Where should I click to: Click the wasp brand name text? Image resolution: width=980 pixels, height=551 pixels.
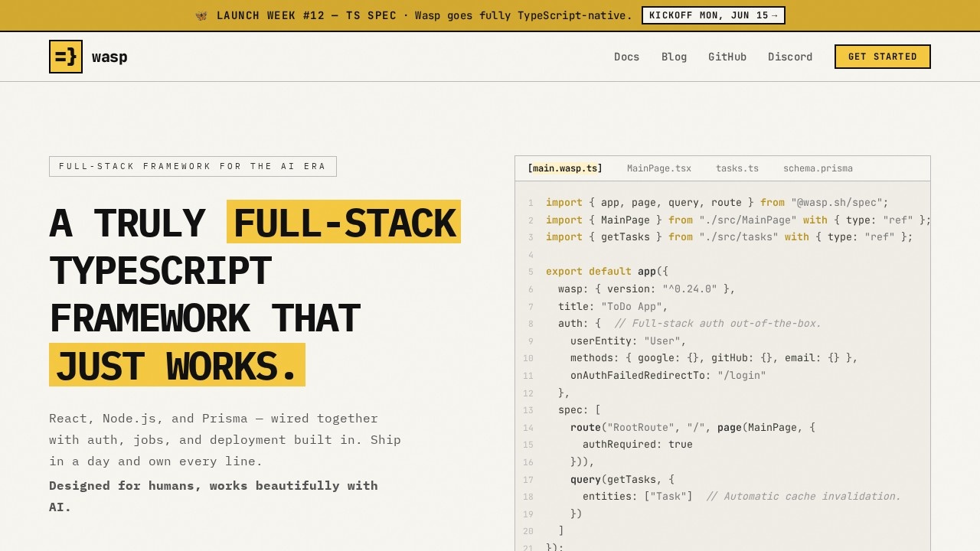point(109,57)
